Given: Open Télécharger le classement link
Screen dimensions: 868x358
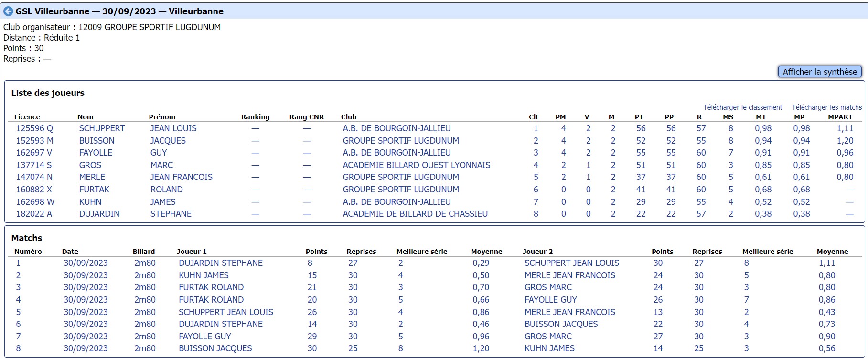Looking at the screenshot, I should click(x=743, y=107).
